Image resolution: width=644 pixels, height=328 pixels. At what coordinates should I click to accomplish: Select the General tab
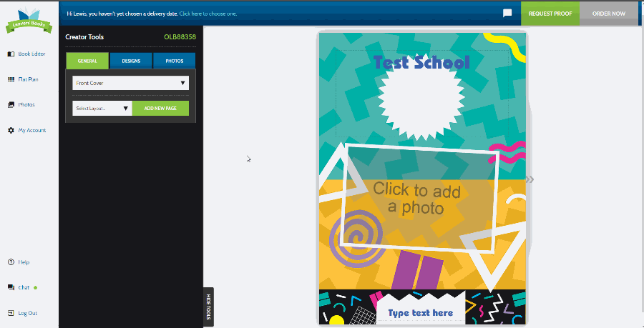(87, 61)
